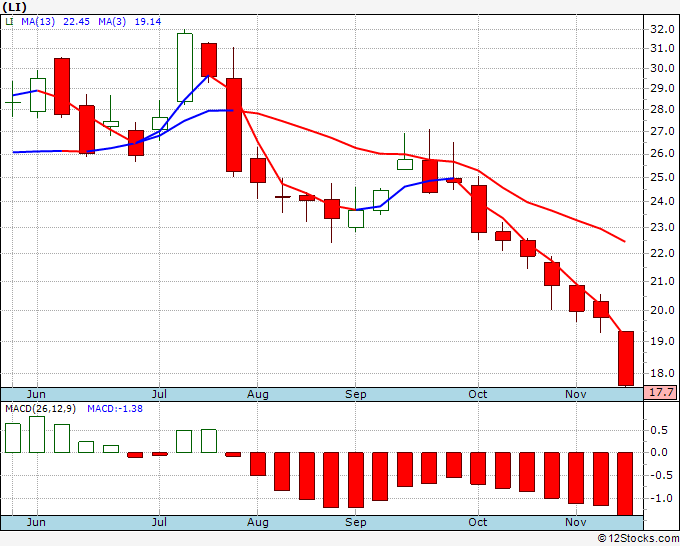Image resolution: width=680 pixels, height=546 pixels.
Task: Click the 21.0 price axis label
Action: (662, 281)
